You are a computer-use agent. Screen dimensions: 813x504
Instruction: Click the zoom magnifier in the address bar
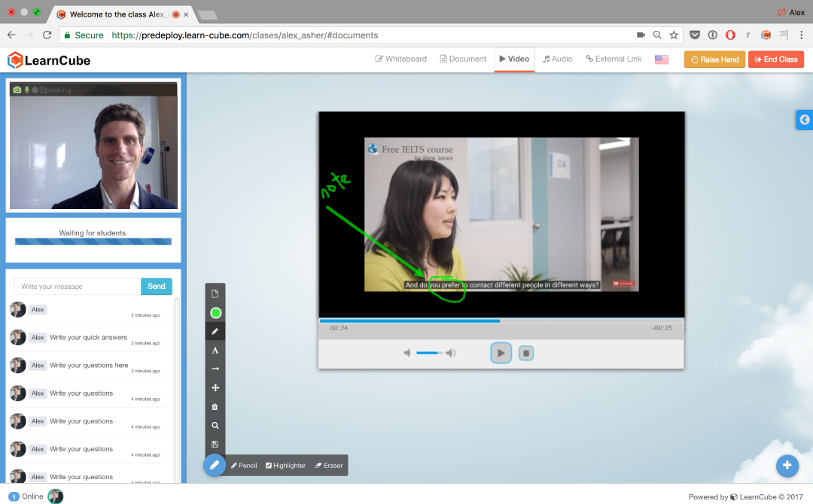(x=657, y=35)
